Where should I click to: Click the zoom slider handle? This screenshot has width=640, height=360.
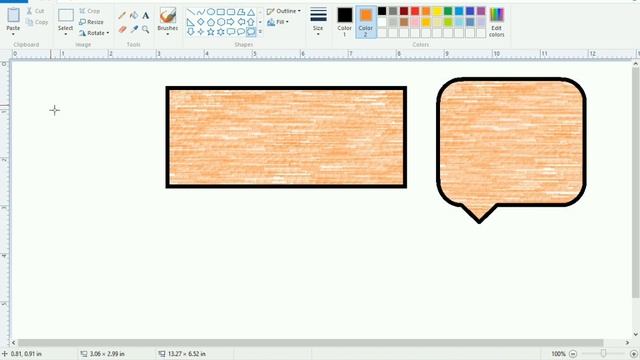click(x=603, y=353)
